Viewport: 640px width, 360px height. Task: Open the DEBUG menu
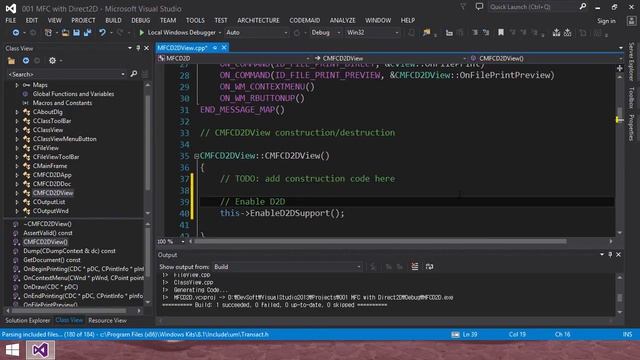pyautogui.click(x=140, y=20)
